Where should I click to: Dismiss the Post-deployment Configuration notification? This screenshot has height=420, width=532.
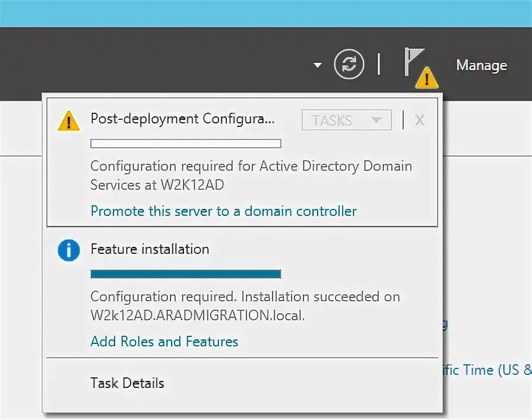420,120
